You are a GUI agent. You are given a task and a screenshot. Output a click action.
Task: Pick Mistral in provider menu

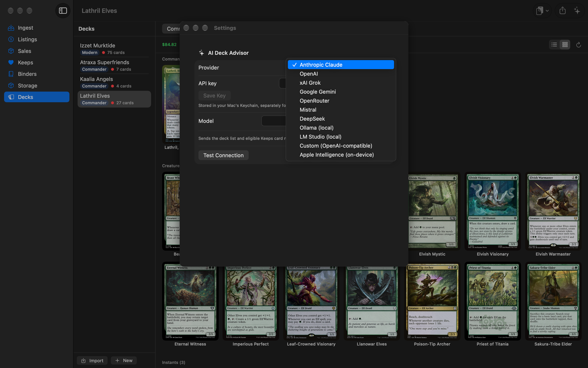pos(341,110)
